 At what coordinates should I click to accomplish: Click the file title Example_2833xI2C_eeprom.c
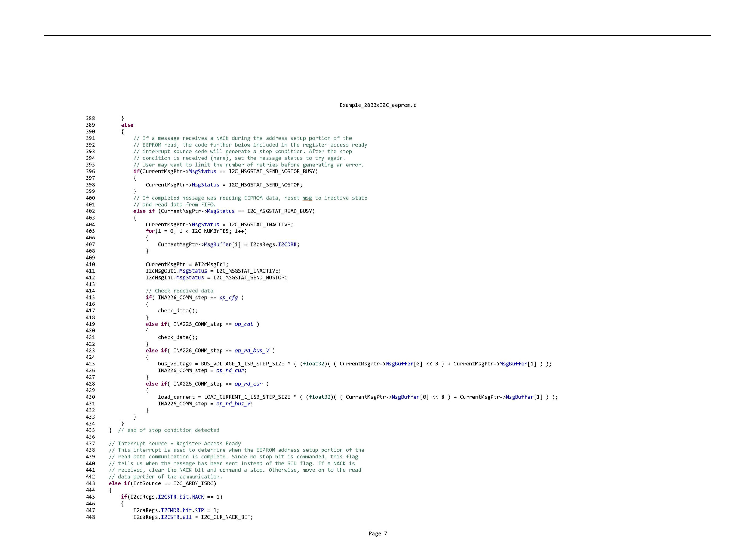(x=378, y=105)
